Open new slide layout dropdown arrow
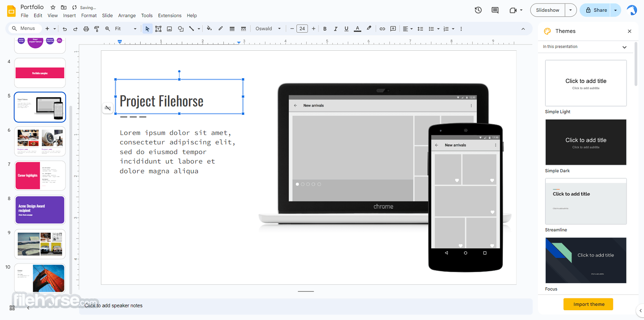The width and height of the screenshot is (644, 320). tap(55, 29)
